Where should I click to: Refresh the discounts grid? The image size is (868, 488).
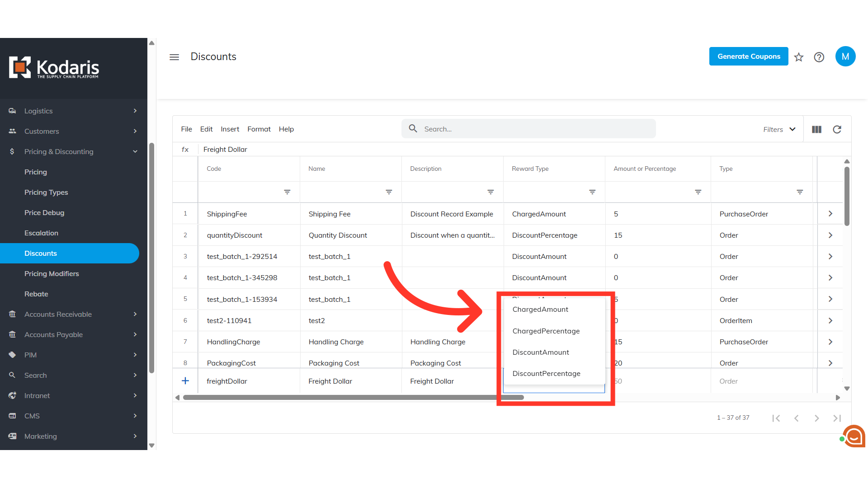[837, 129]
